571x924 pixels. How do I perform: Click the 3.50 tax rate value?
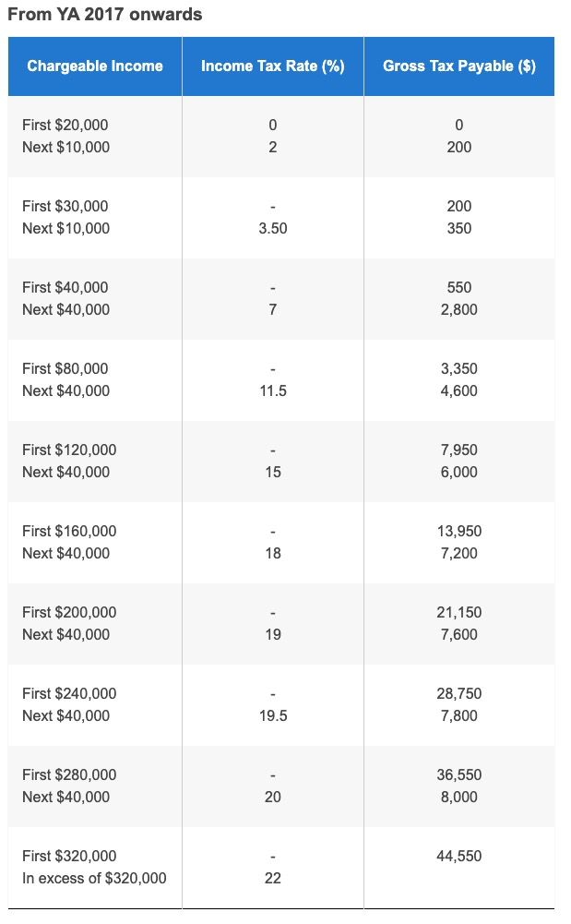273,228
